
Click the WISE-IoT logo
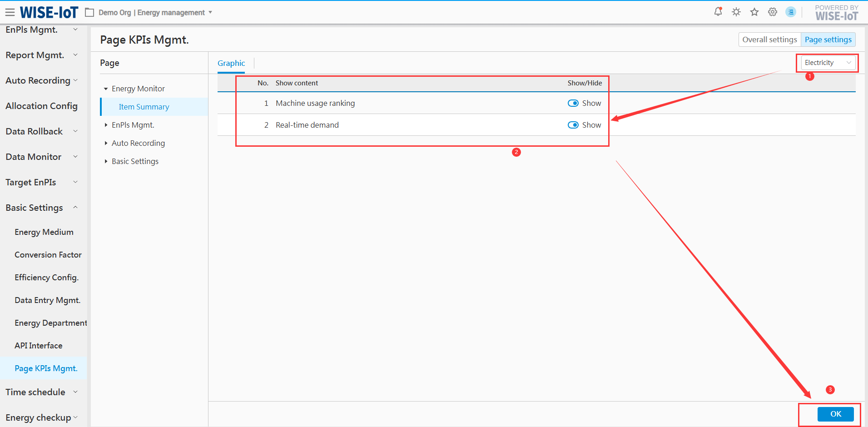click(x=49, y=12)
